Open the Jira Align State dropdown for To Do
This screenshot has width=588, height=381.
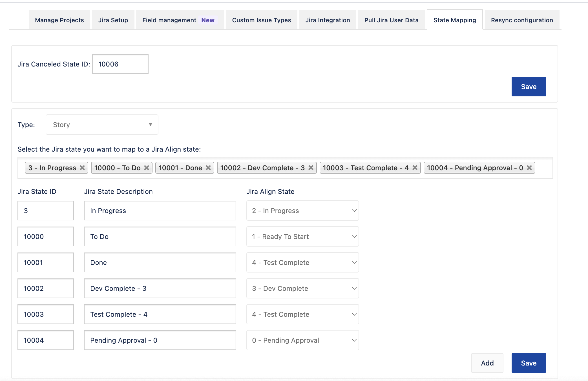click(302, 236)
